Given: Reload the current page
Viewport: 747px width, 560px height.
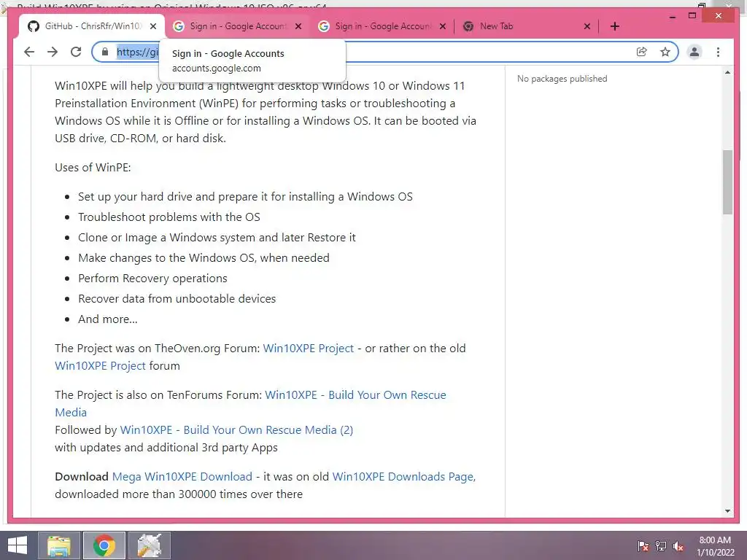Looking at the screenshot, I should (x=76, y=52).
